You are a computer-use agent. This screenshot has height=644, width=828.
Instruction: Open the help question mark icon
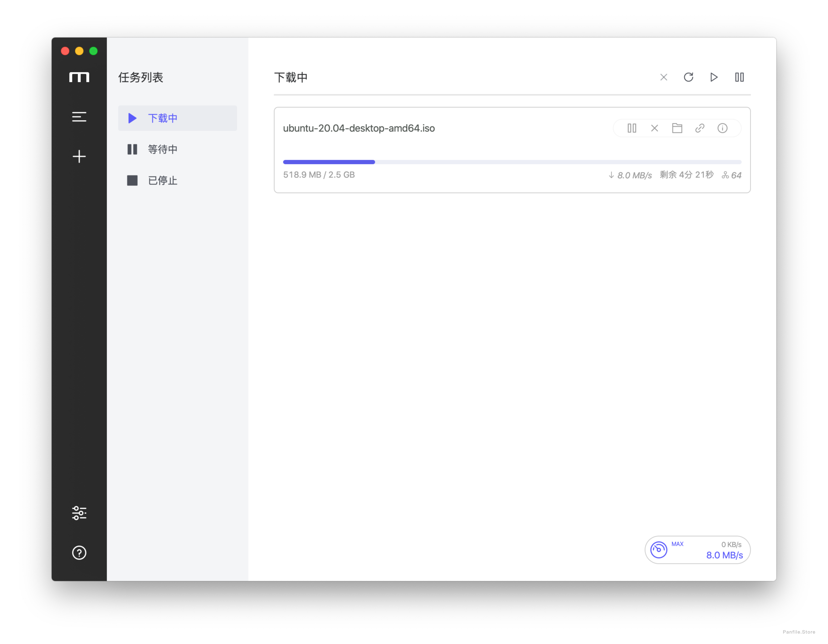79,553
